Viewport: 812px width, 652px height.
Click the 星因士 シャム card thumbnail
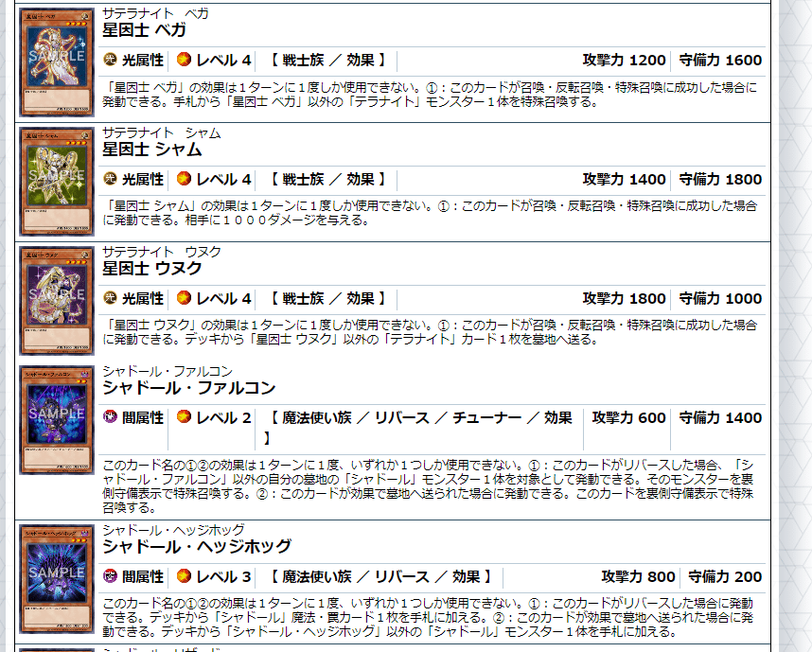pyautogui.click(x=57, y=182)
